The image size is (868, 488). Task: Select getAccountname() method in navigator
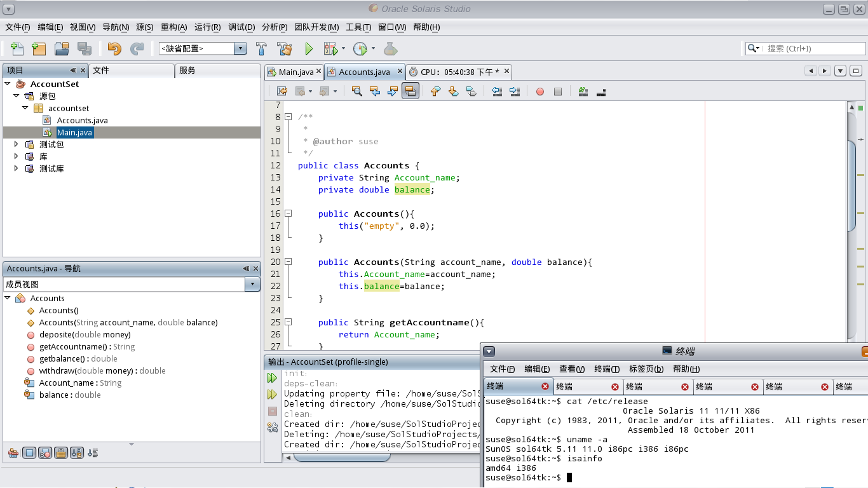(x=81, y=346)
